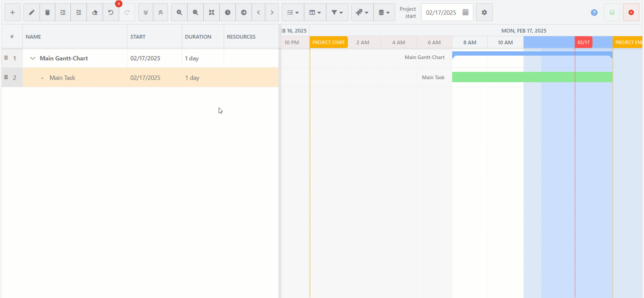The image size is (644, 298).
Task: Open the task list options dropdown
Action: [x=292, y=12]
